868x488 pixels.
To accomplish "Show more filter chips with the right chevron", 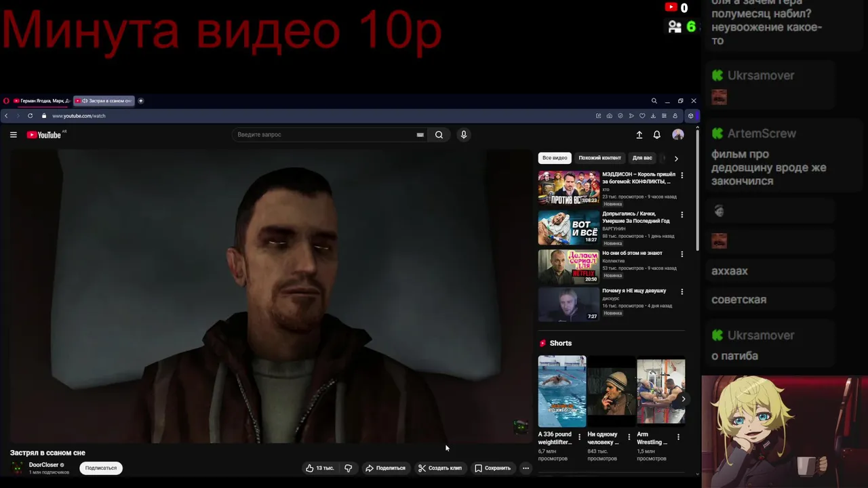I will 675,159.
